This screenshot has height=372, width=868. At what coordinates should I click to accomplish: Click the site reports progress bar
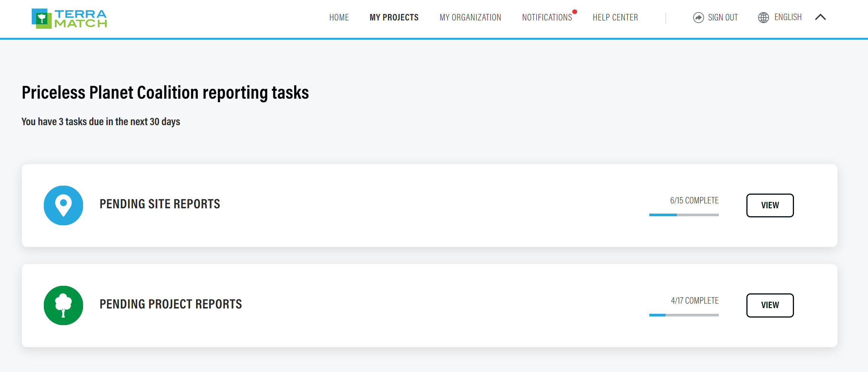pyautogui.click(x=684, y=215)
